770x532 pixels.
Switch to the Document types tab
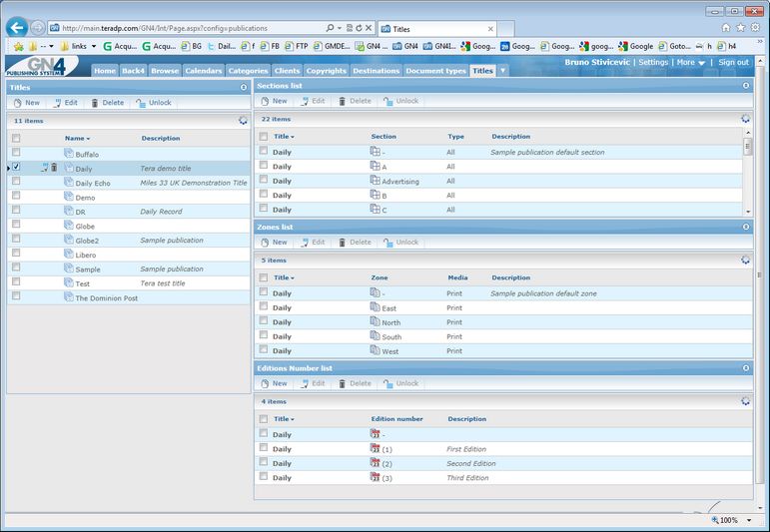[x=435, y=71]
